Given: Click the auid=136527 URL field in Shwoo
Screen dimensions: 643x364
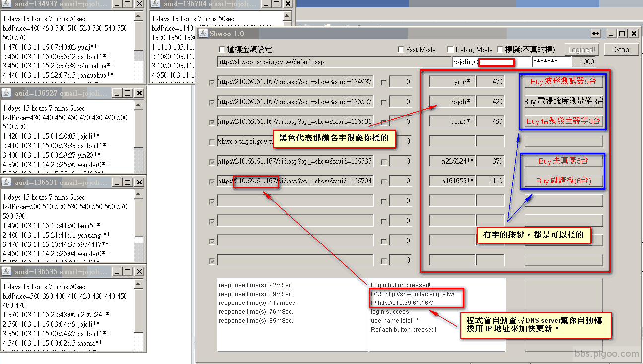Looking at the screenshot, I should (x=295, y=102).
